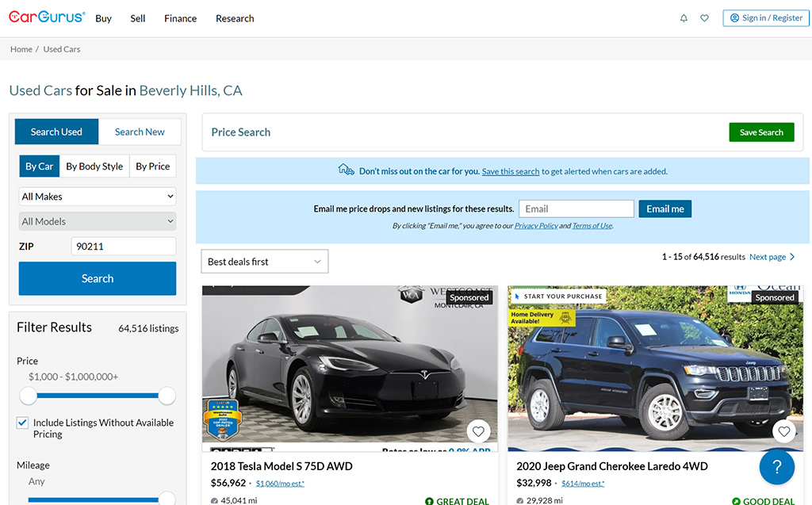The image size is (812, 505).
Task: Click the Email input field
Action: coord(576,209)
